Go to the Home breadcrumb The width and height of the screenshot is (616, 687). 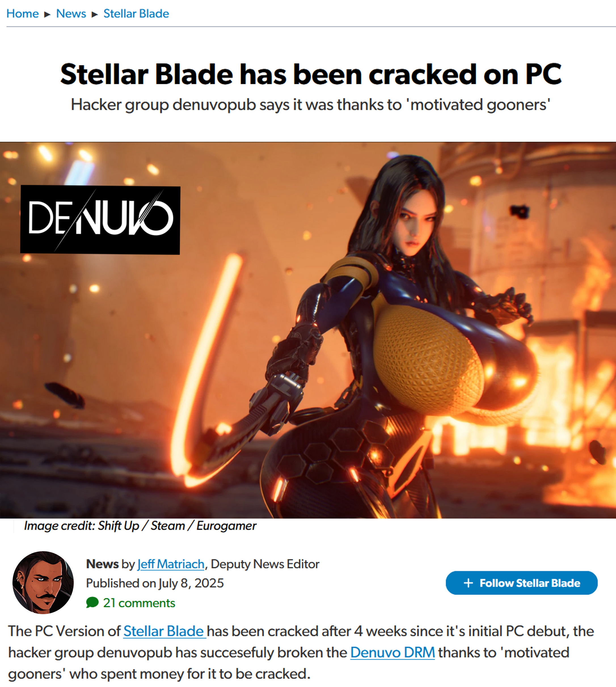click(x=23, y=14)
